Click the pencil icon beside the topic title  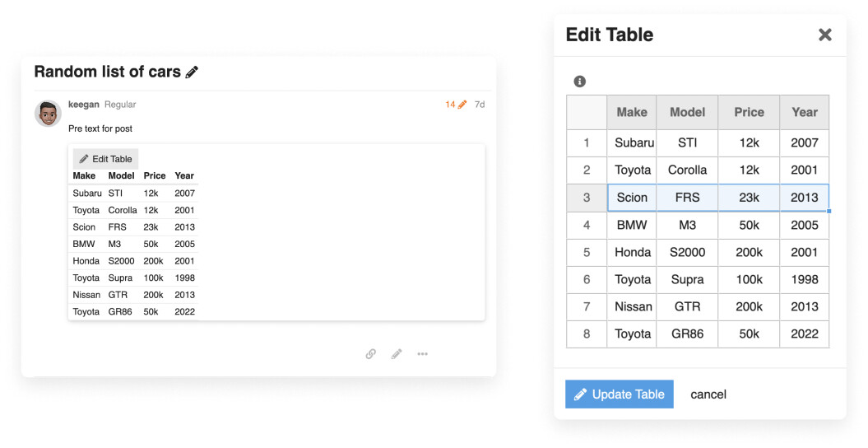(192, 72)
